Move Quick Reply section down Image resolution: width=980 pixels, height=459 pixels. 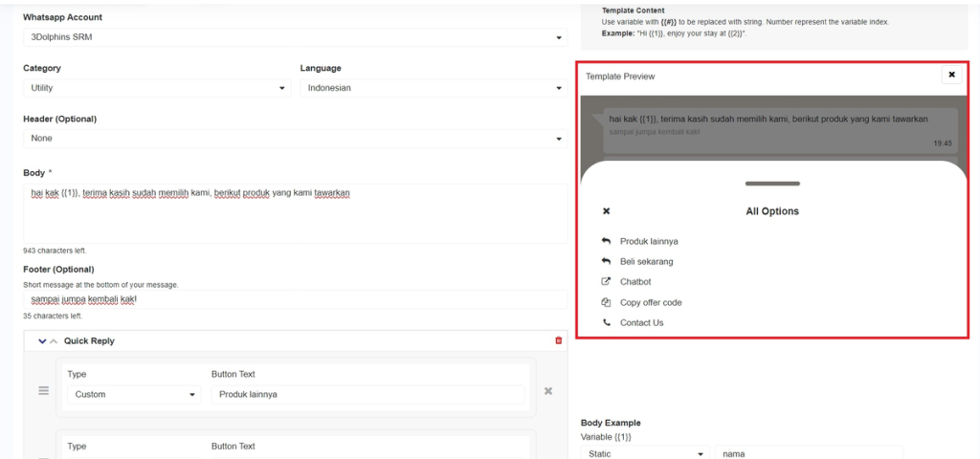pos(42,340)
